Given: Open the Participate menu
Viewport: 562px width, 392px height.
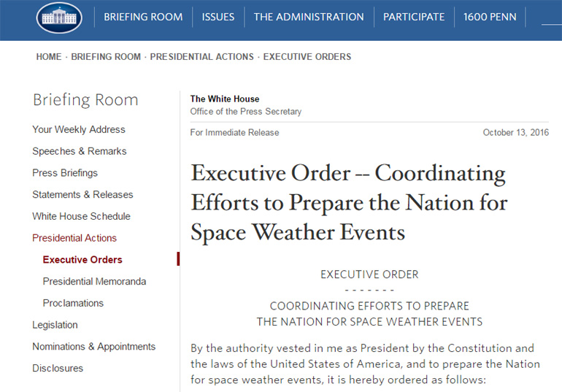Looking at the screenshot, I should (414, 17).
